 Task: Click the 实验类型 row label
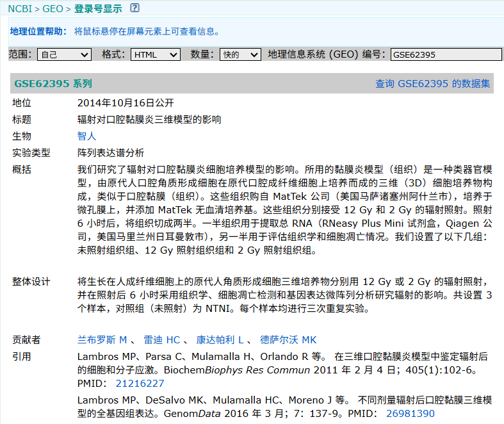[31, 152]
